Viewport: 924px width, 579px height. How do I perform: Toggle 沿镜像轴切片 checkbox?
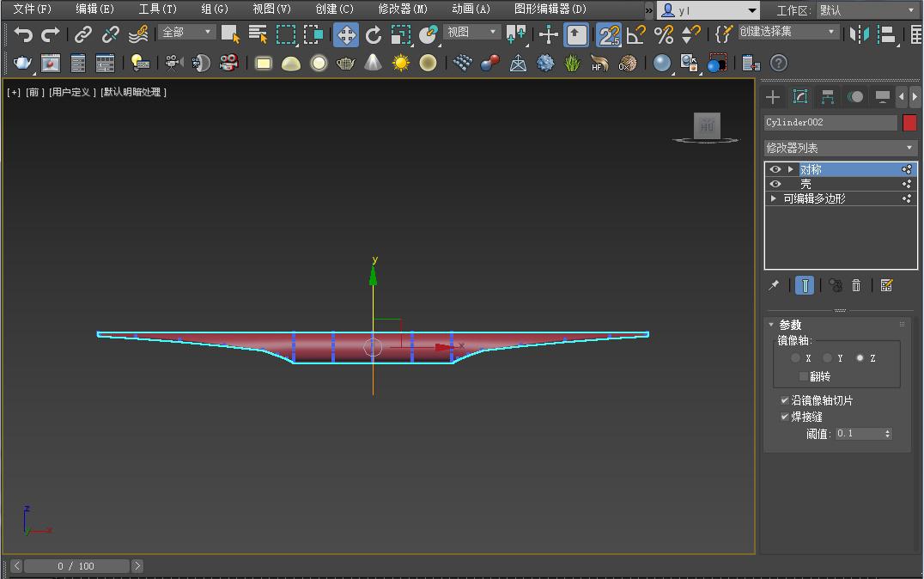(784, 400)
